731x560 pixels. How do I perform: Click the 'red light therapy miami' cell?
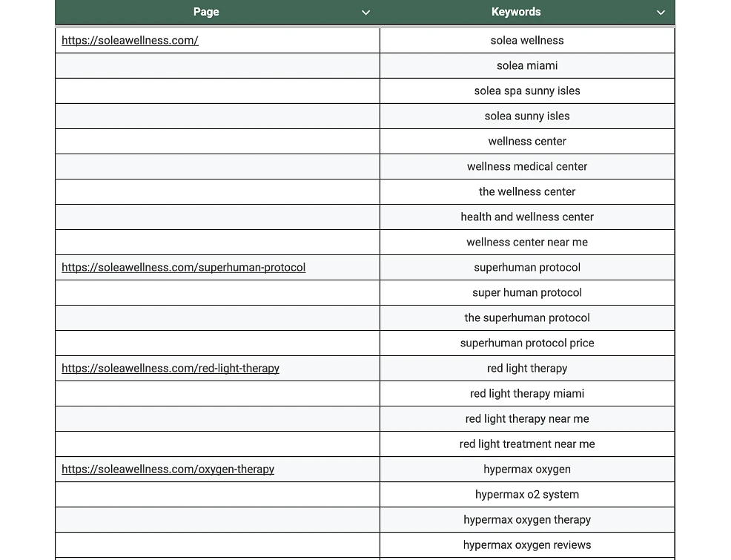527,394
